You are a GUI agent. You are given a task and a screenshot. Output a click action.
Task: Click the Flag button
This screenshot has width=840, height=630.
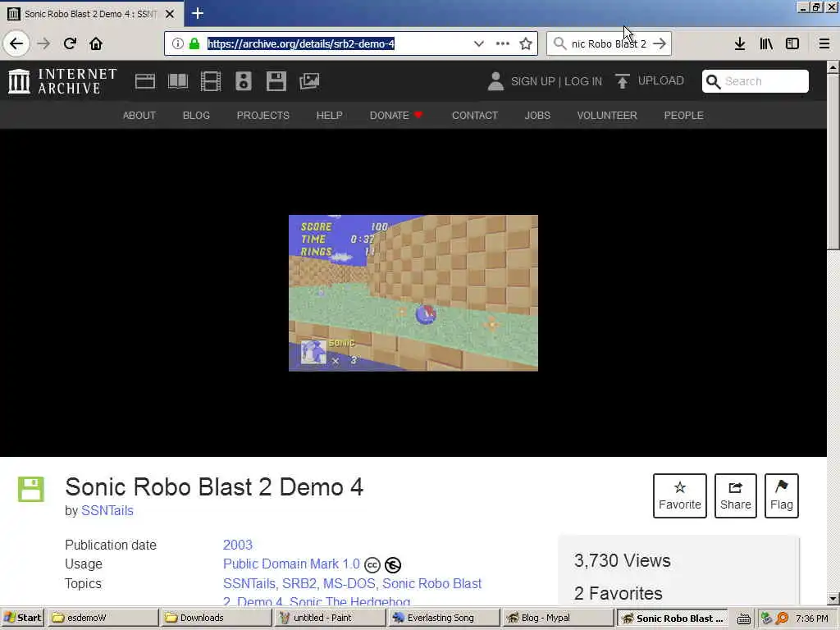(x=782, y=495)
